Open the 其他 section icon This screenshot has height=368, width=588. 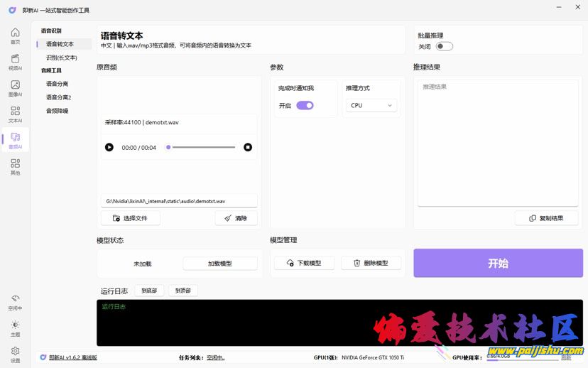coord(15,167)
